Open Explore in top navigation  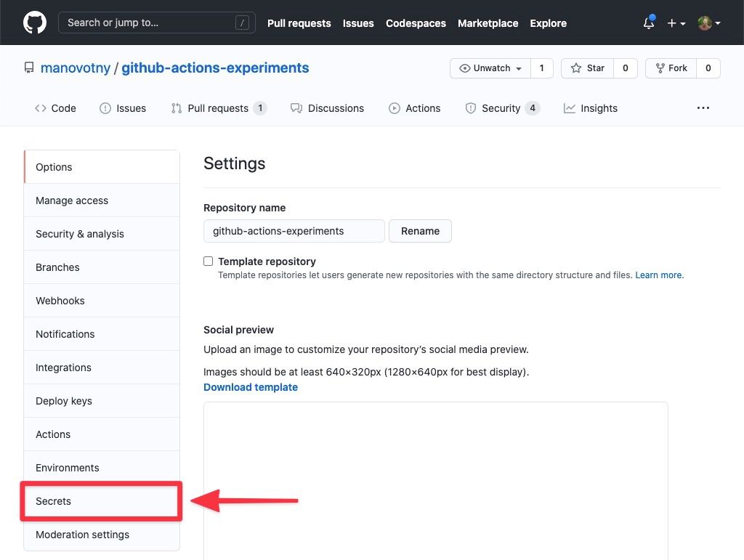[x=548, y=23]
